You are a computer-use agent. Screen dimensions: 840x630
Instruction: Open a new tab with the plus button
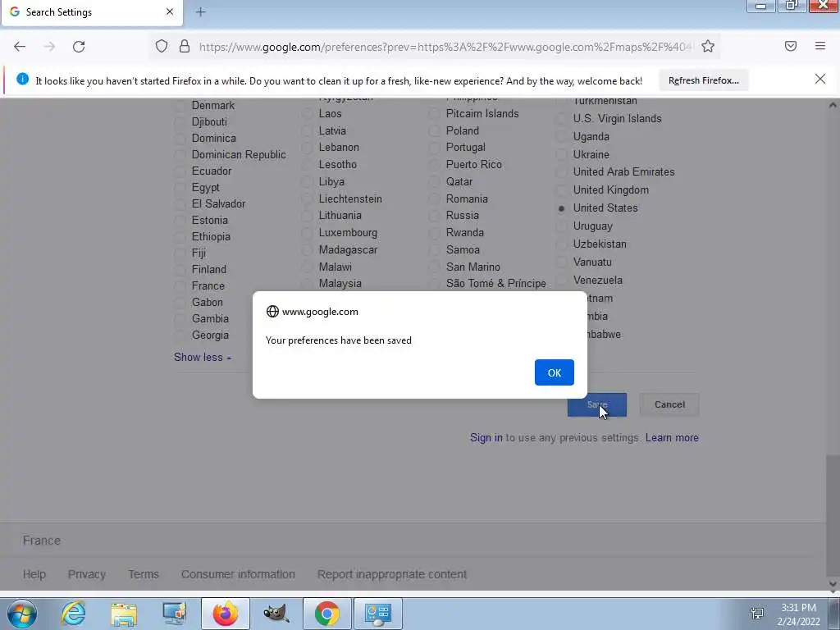(x=201, y=11)
